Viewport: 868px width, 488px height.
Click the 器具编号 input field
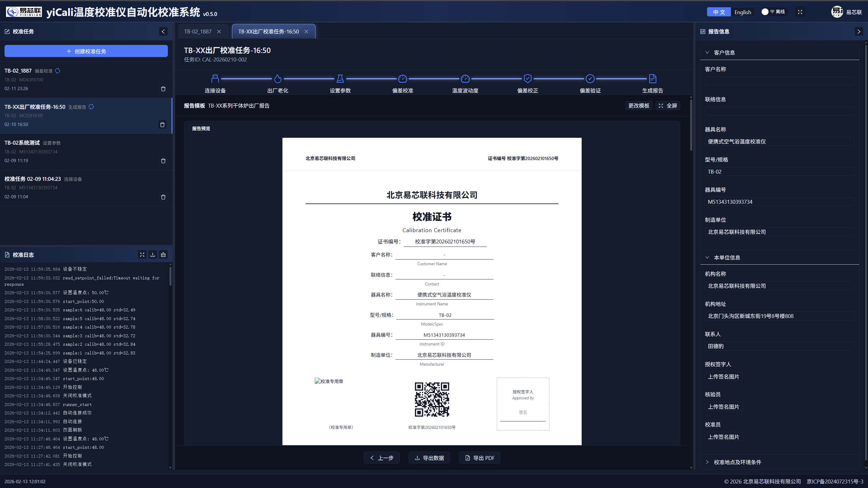coord(780,202)
